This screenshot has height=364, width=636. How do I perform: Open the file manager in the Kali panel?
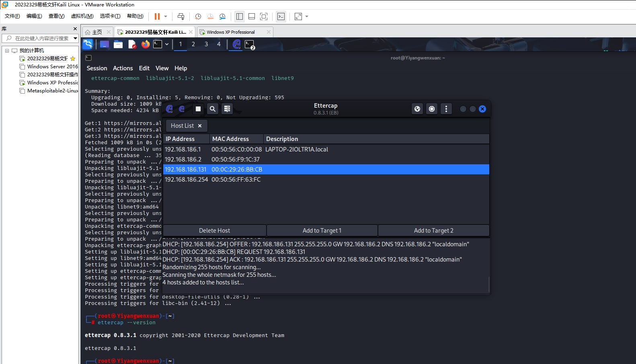[x=118, y=44]
